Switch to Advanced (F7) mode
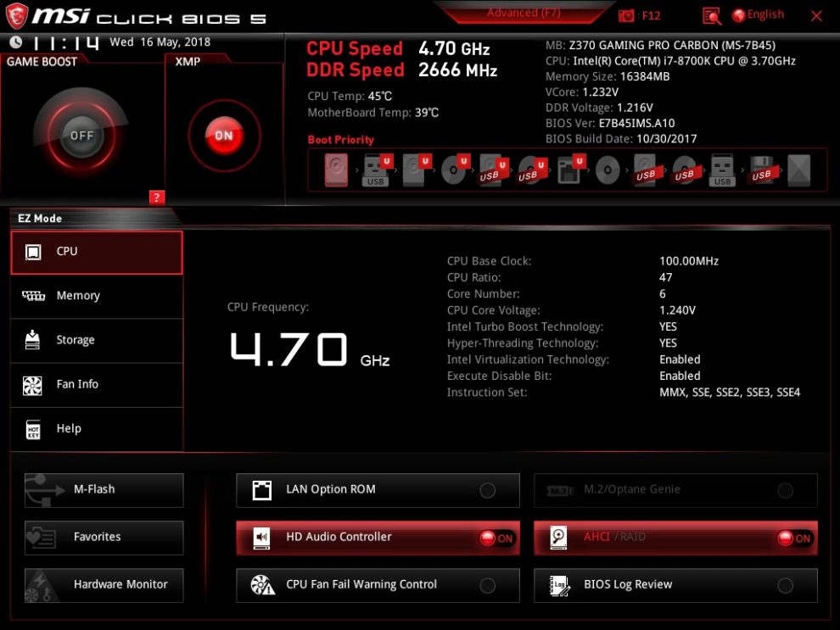The image size is (840, 630). pos(524,13)
